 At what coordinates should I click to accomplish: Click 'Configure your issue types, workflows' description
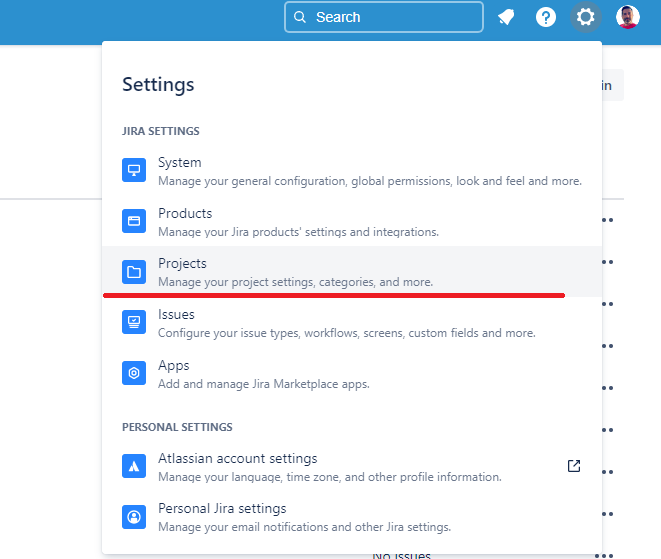[347, 333]
